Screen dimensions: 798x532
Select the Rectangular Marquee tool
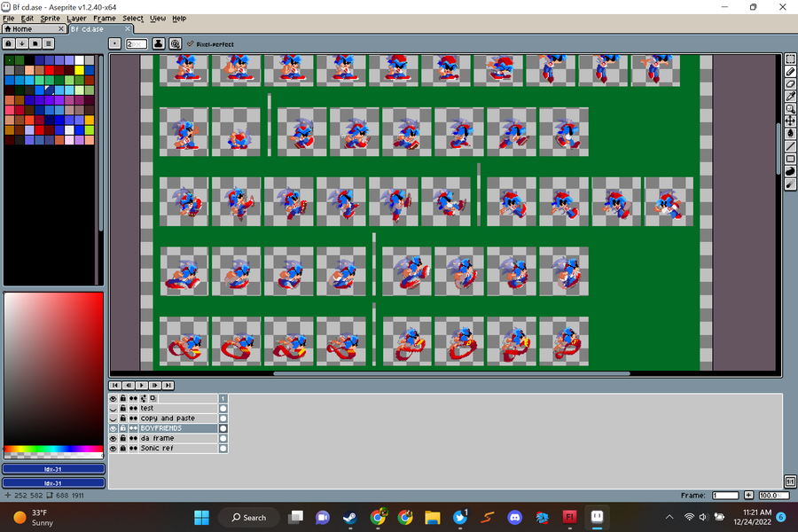click(790, 59)
